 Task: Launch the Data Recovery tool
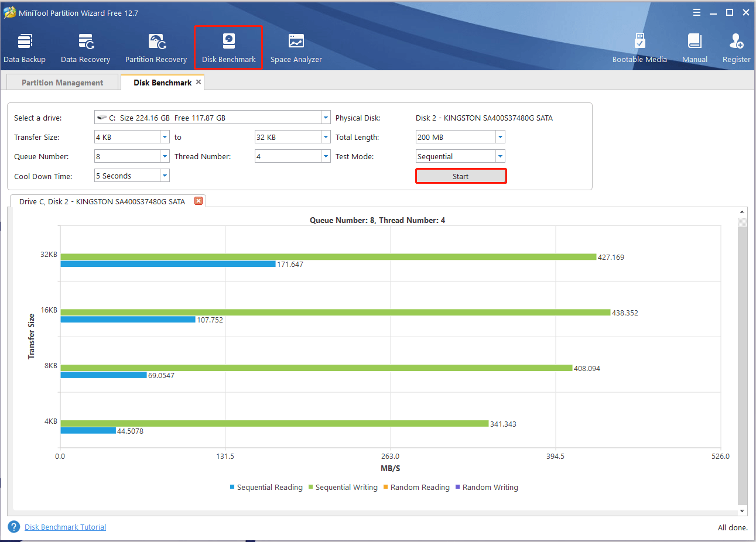[x=85, y=48]
